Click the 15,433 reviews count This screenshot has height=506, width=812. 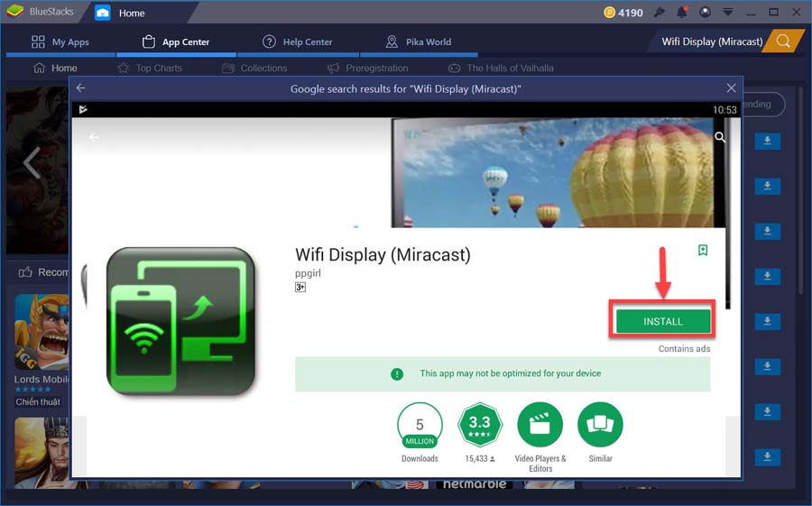tap(480, 459)
